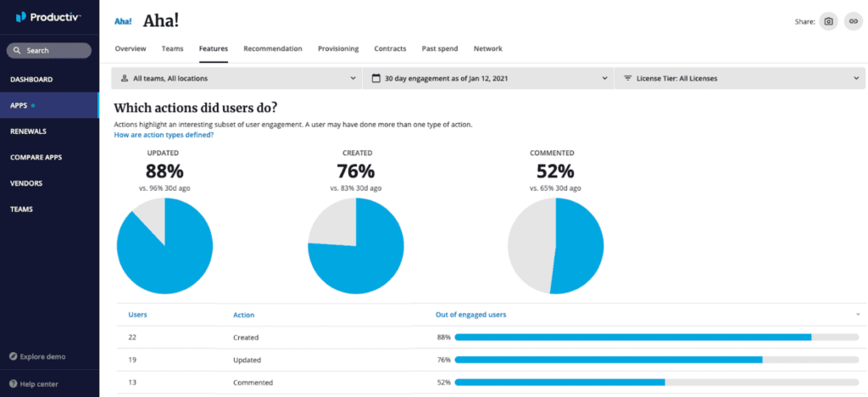Click the user count 19 cell
Screen dimensions: 868x397
[x=132, y=360]
